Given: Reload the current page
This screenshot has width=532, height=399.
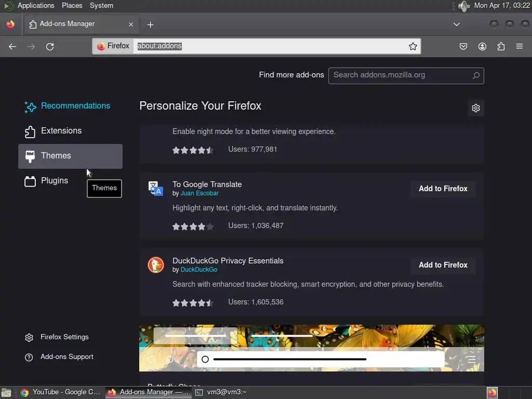Looking at the screenshot, I should [50, 46].
